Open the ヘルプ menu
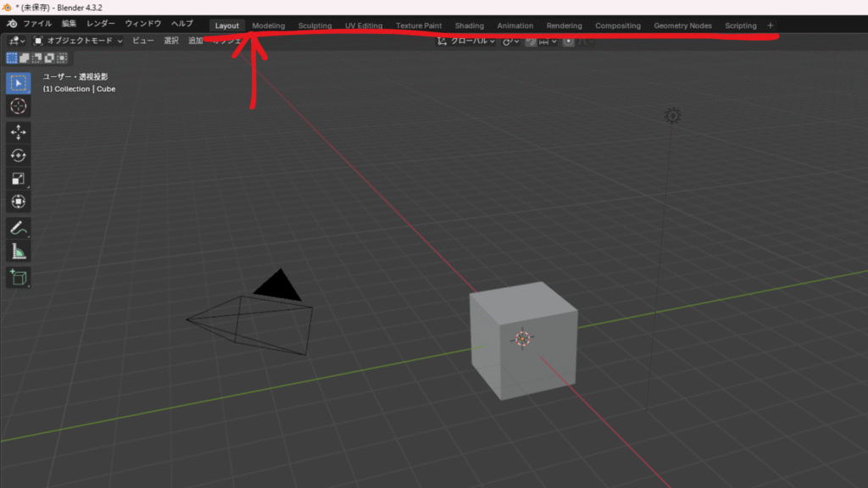Viewport: 868px width, 488px height. [x=181, y=24]
